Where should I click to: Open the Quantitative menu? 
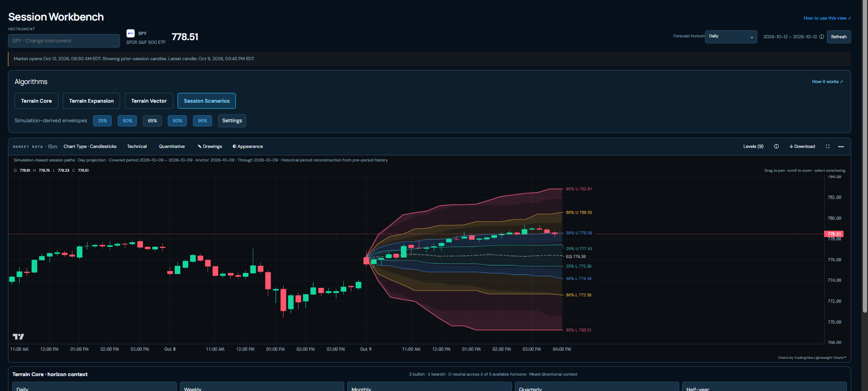pyautogui.click(x=172, y=147)
